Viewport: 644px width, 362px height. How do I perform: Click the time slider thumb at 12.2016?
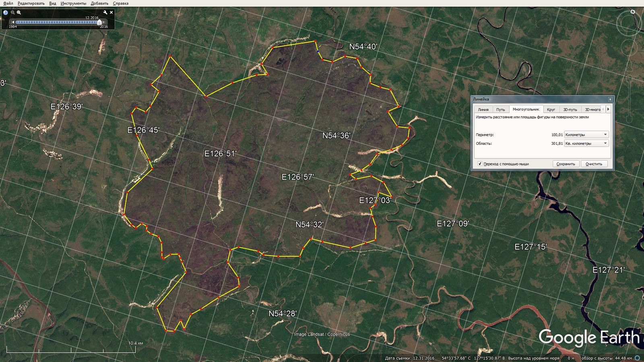click(99, 23)
